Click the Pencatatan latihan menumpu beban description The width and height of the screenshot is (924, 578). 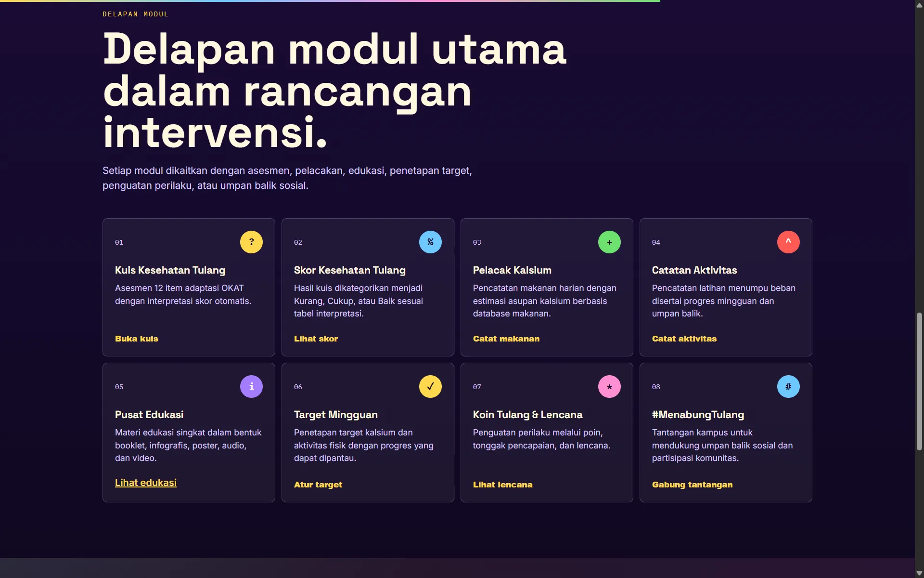724,301
